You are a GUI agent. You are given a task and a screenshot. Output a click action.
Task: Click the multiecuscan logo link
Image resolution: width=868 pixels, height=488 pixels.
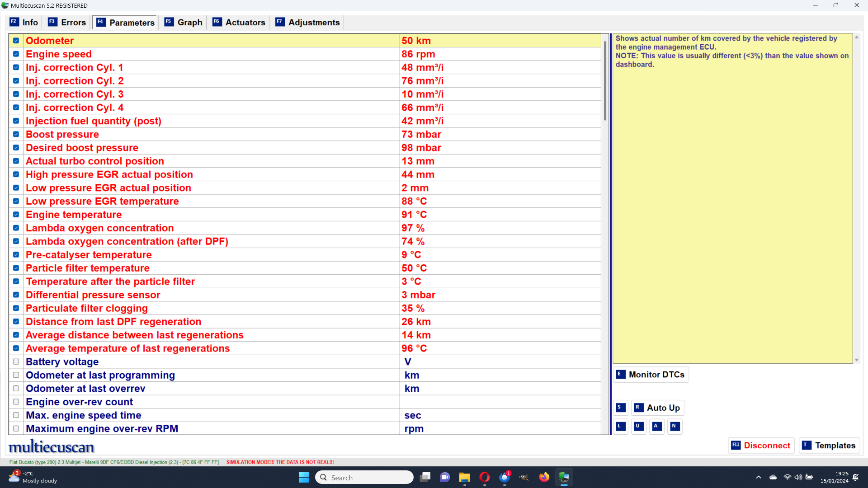coord(51,447)
